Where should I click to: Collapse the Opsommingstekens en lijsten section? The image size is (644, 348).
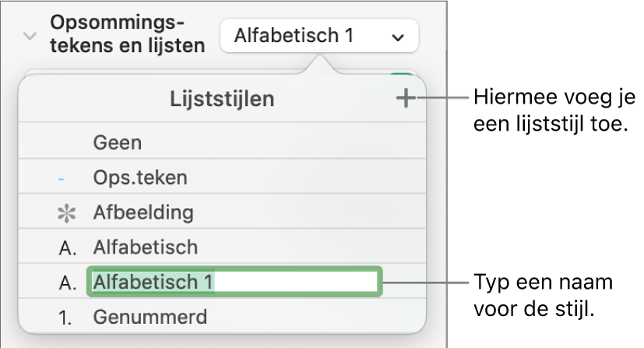pos(30,36)
